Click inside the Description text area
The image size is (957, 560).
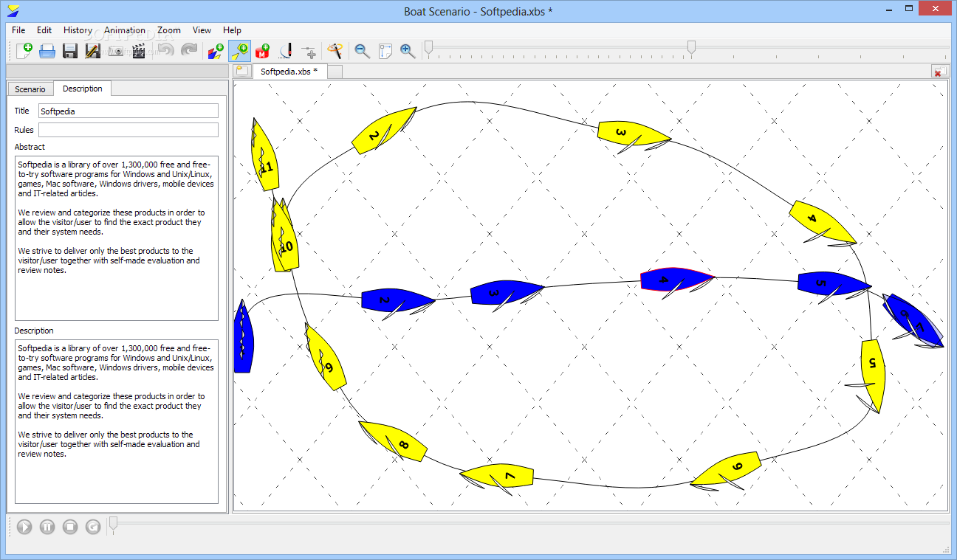point(117,421)
